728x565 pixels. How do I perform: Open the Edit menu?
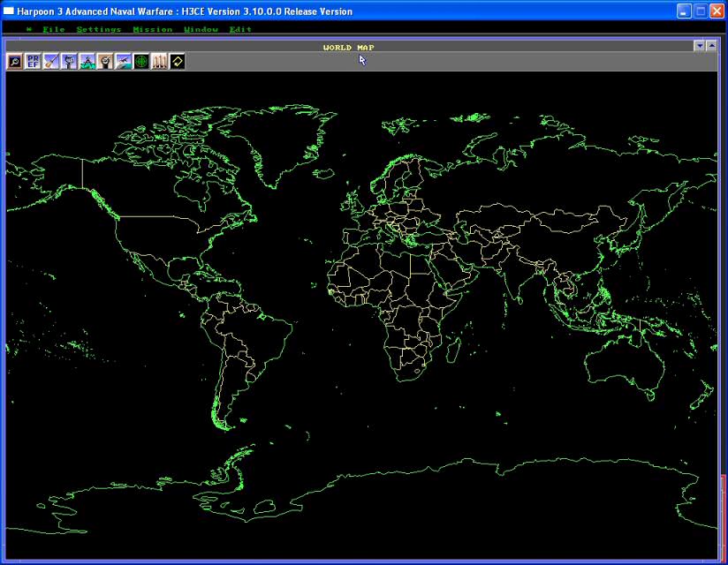tap(240, 29)
